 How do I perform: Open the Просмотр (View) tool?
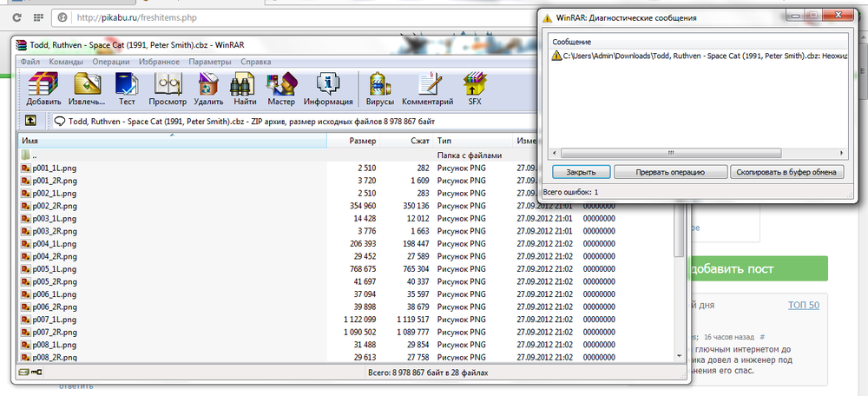[168, 88]
